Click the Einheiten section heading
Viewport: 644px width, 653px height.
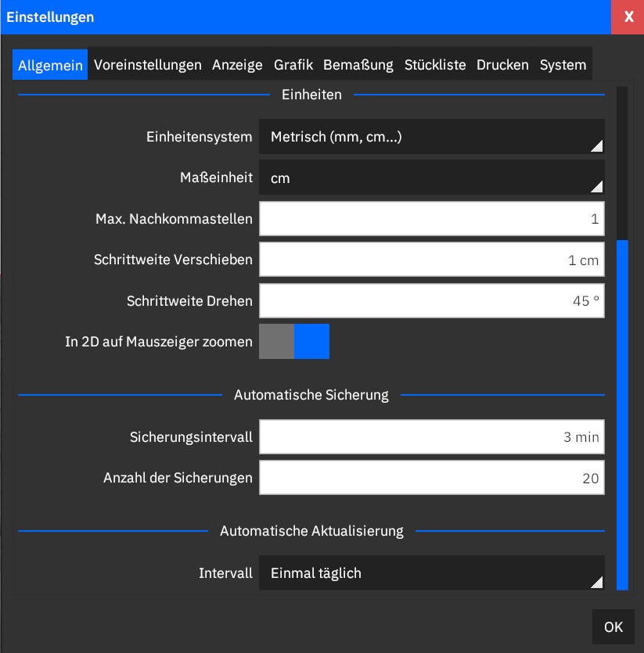[x=311, y=95]
